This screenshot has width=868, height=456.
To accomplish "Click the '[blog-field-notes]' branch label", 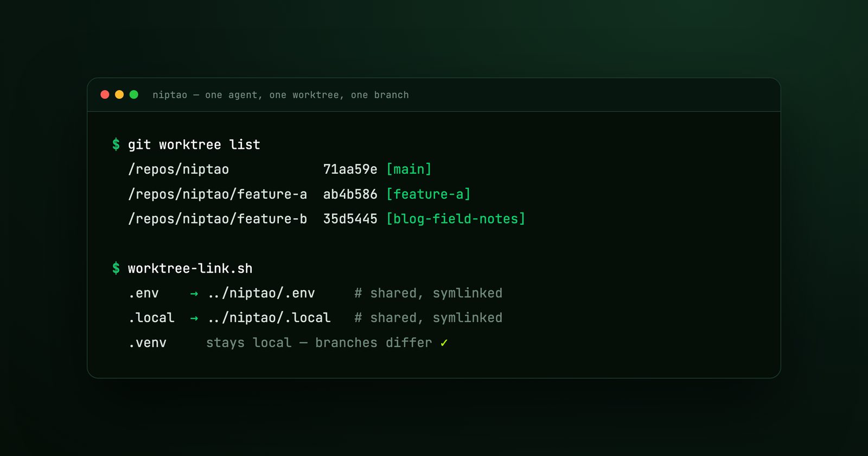I will tap(456, 219).
